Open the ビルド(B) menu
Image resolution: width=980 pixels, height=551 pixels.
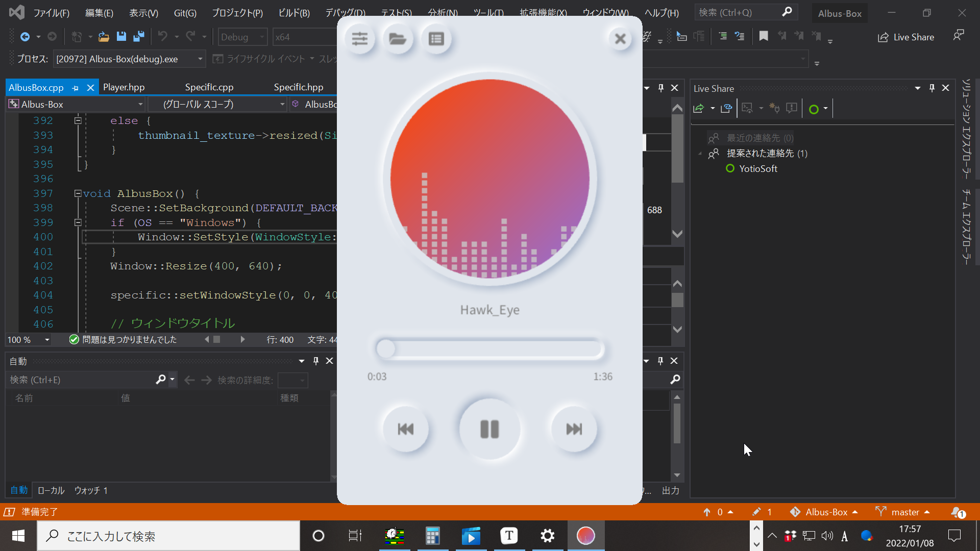[x=293, y=13]
